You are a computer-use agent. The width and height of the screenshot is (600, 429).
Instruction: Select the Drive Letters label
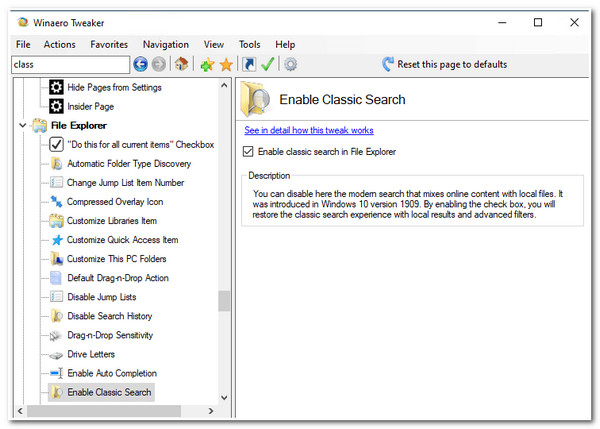point(91,354)
